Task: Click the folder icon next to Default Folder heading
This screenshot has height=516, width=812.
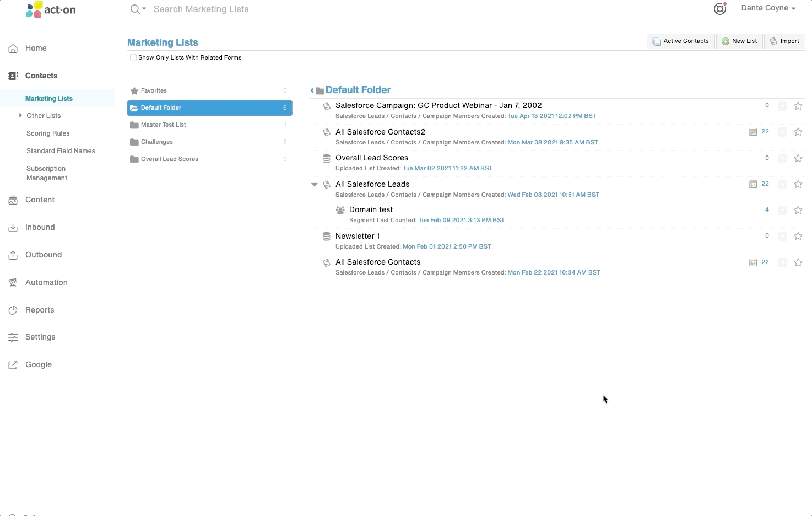Action: point(320,90)
